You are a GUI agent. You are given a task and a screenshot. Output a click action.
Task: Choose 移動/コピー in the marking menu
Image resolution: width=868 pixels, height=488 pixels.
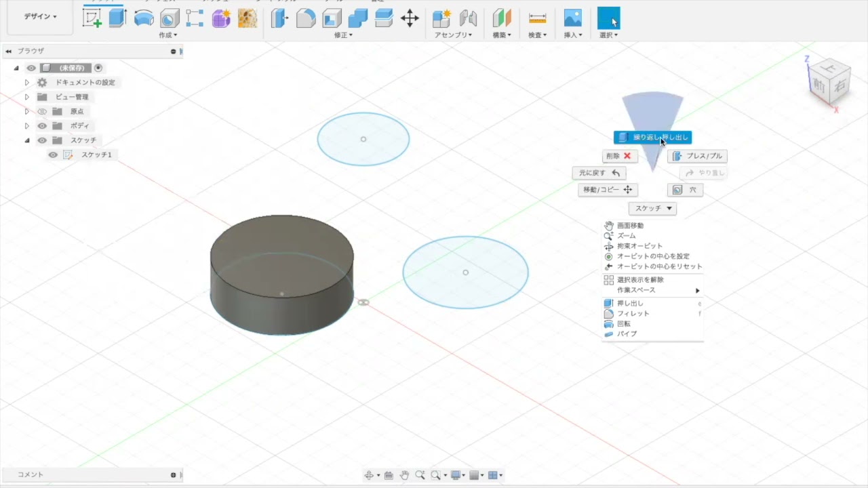pyautogui.click(x=608, y=190)
